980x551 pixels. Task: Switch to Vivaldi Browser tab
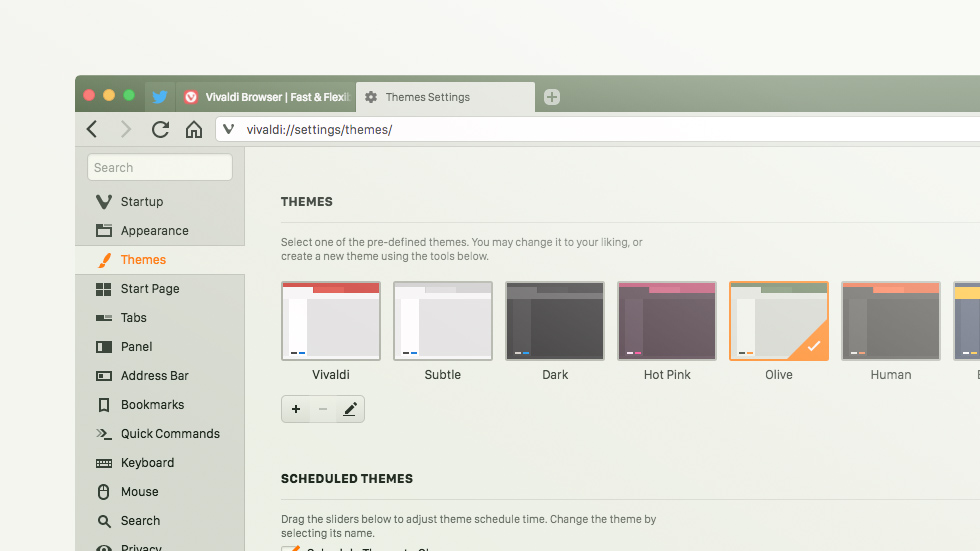(266, 97)
